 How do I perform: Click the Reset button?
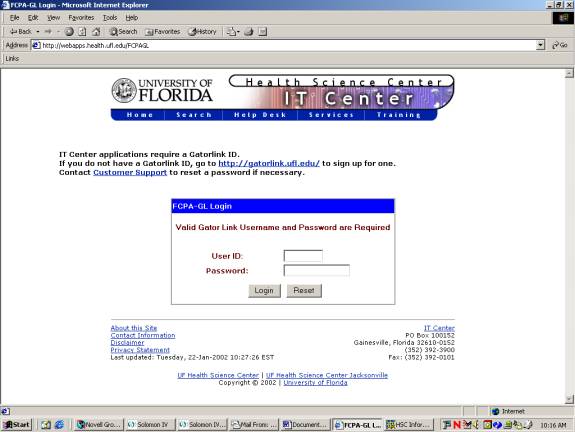click(304, 290)
